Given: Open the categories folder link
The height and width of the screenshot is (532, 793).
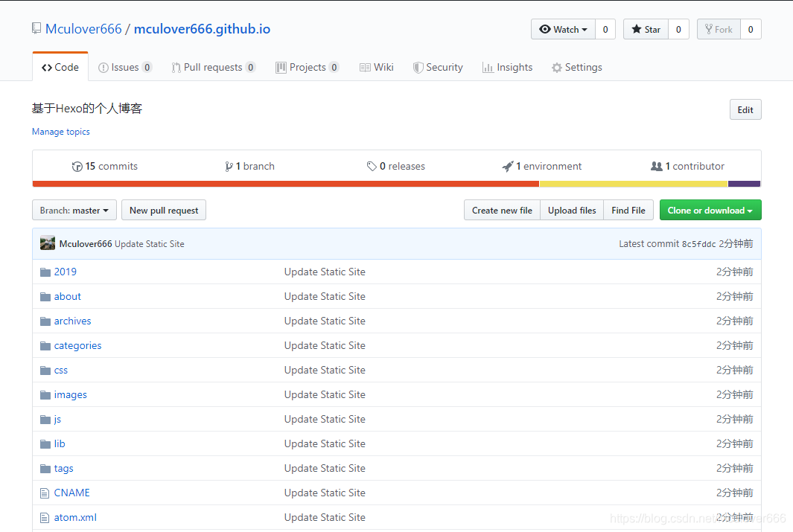Looking at the screenshot, I should click(x=78, y=345).
